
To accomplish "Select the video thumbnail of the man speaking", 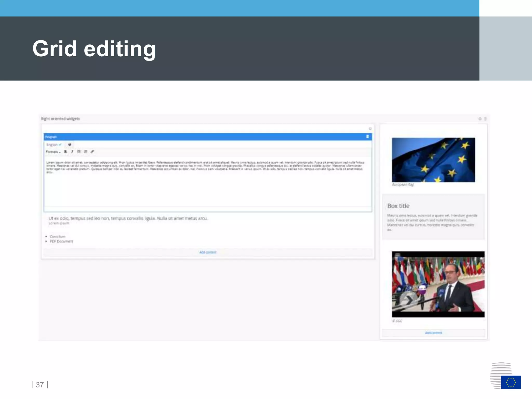I will [438, 284].
